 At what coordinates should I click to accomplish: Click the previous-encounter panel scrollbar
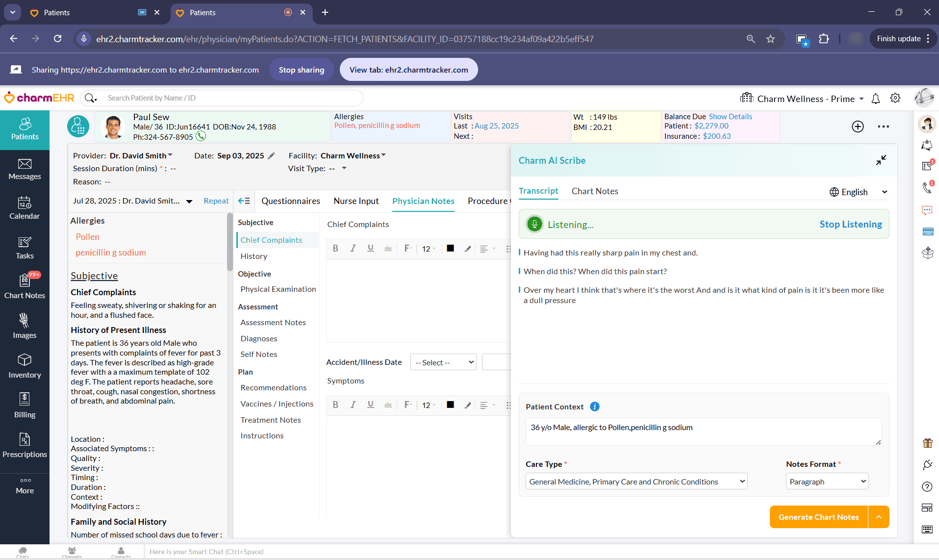point(229,242)
